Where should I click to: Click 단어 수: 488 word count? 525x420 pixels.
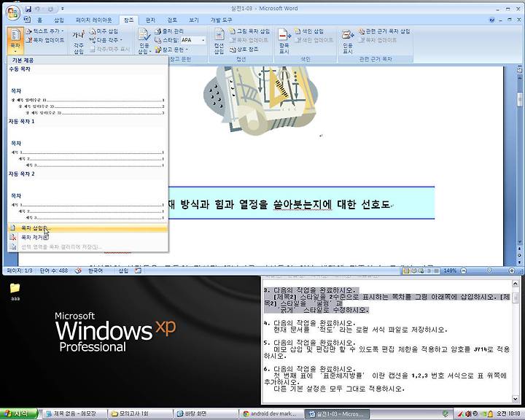click(x=53, y=271)
